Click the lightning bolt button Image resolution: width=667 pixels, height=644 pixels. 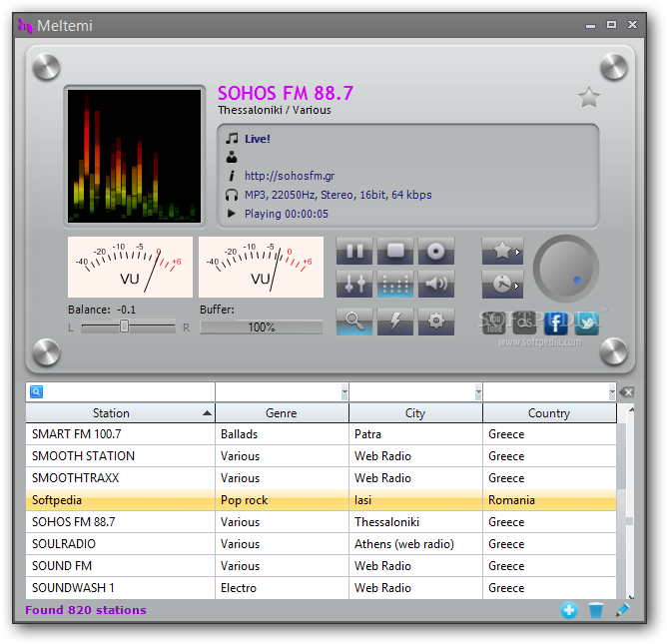395,322
